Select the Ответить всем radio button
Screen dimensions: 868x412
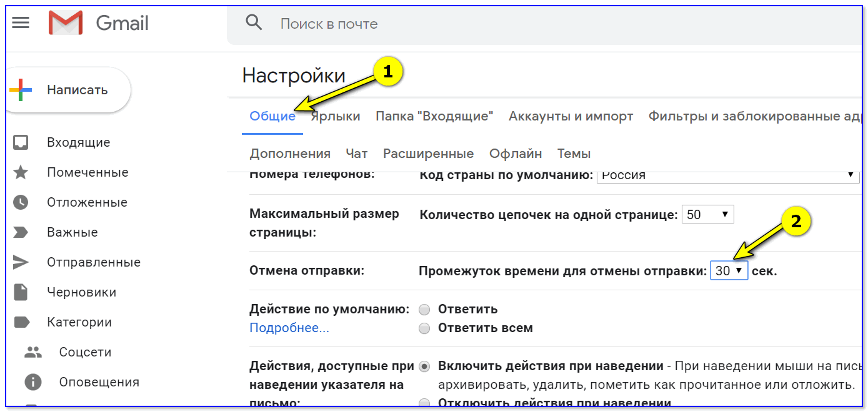(x=425, y=328)
